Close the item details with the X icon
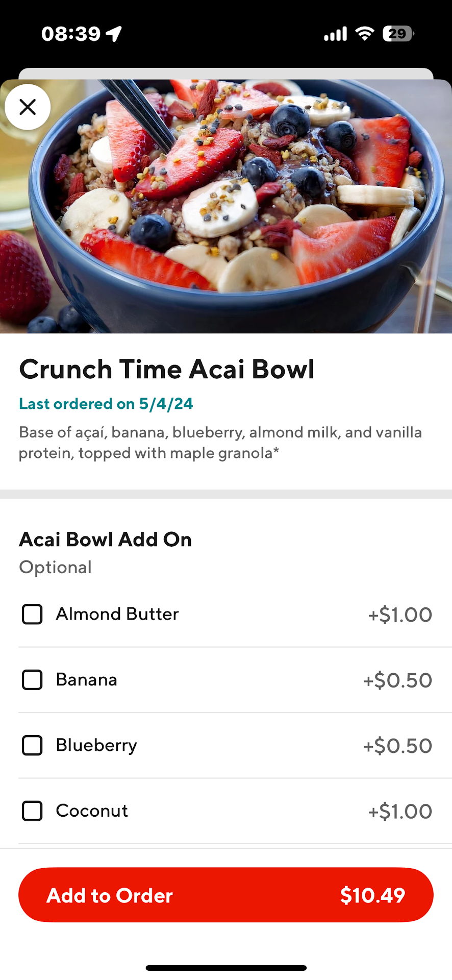This screenshot has height=980, width=452. (28, 107)
